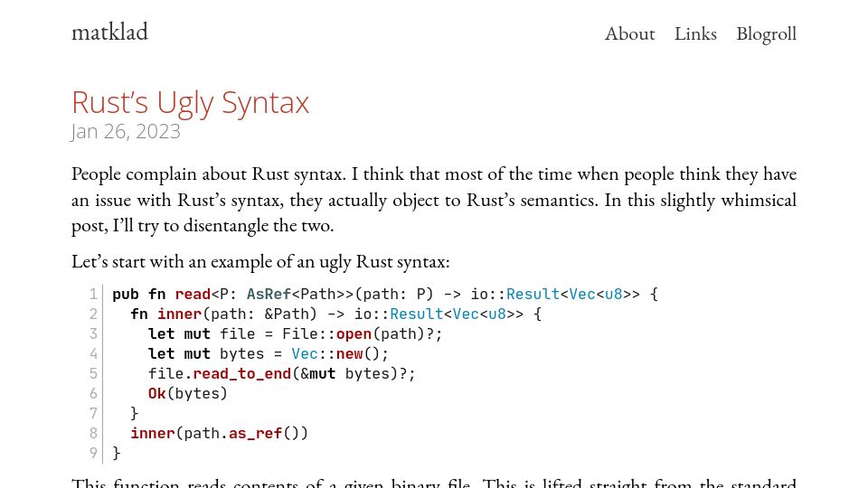Click 'Vec' in Vec::new() line

click(x=305, y=353)
